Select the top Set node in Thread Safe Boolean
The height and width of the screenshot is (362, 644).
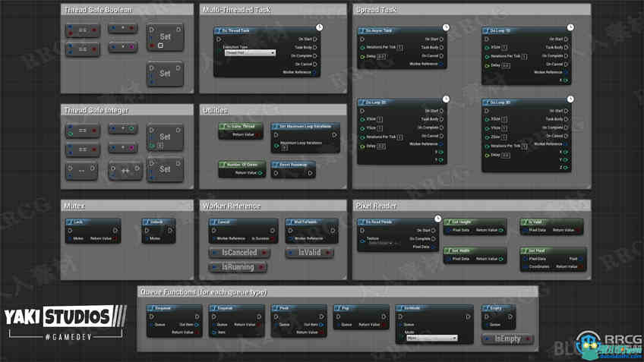[x=165, y=37]
